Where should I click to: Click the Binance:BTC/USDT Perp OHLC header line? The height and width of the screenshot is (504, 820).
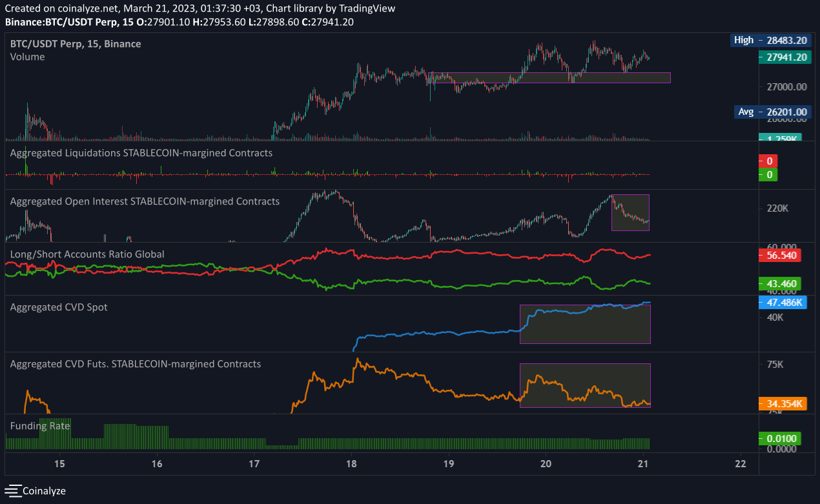[179, 22]
